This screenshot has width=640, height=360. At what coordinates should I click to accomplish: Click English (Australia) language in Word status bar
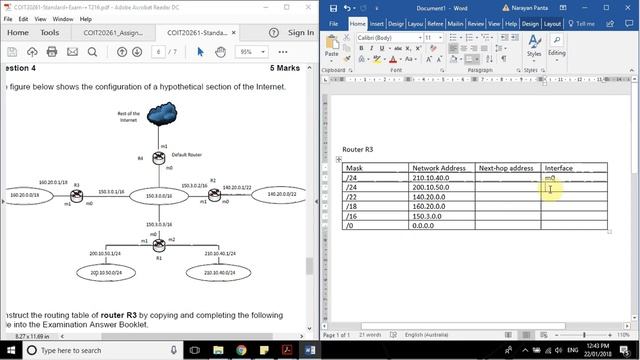coord(427,335)
